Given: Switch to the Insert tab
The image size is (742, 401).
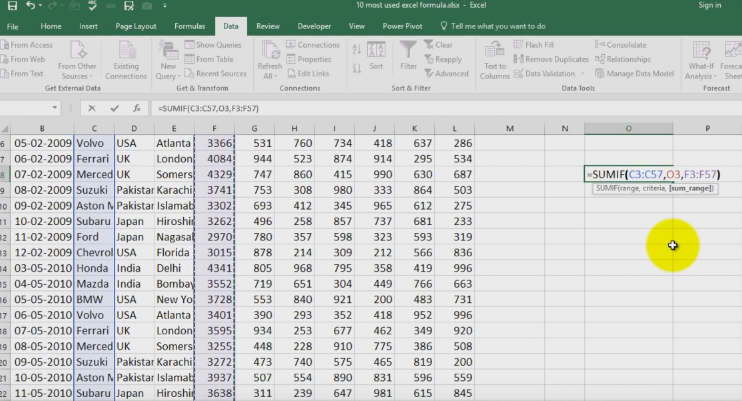Looking at the screenshot, I should [88, 27].
